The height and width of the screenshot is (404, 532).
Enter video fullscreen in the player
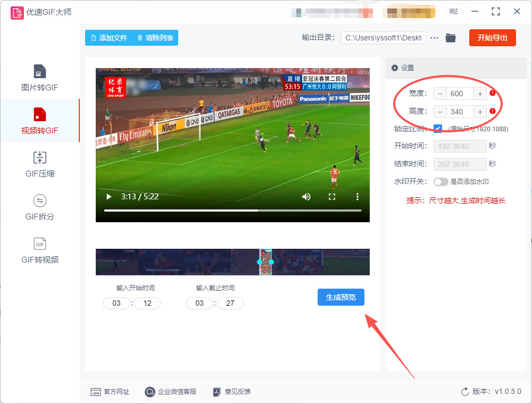[x=332, y=197]
